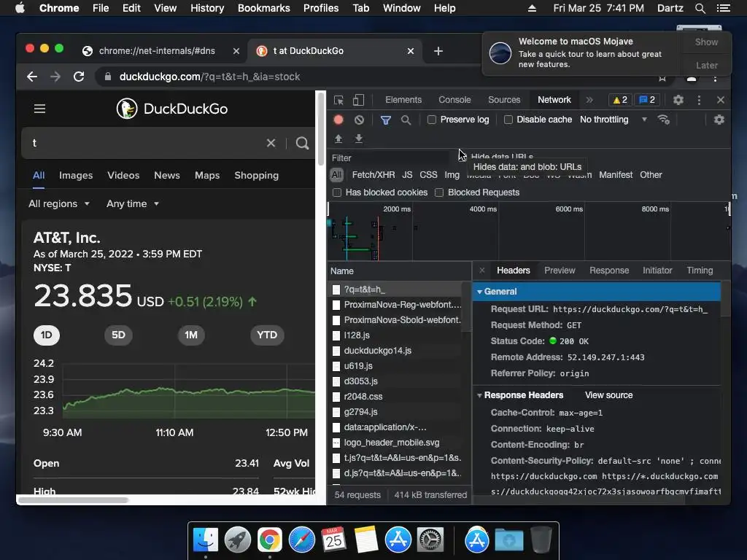Select the 1M chart range button
Screen dimensions: 747x560
point(191,335)
